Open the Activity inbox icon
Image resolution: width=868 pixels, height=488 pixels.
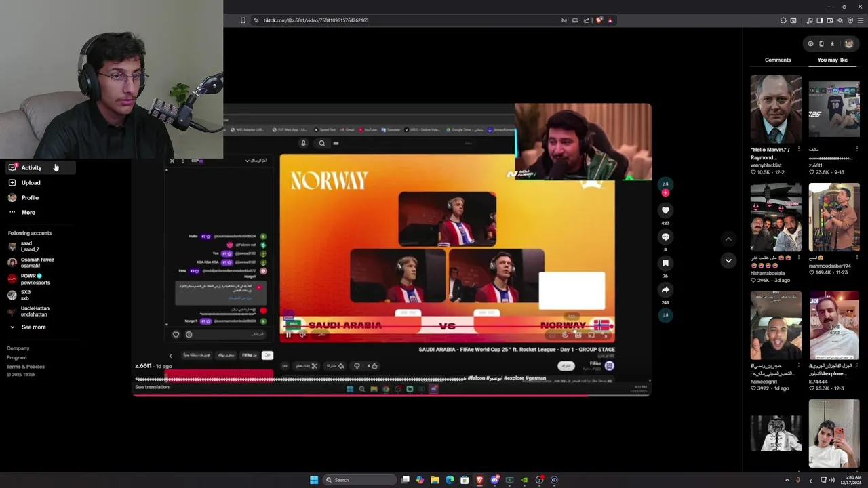pos(12,167)
